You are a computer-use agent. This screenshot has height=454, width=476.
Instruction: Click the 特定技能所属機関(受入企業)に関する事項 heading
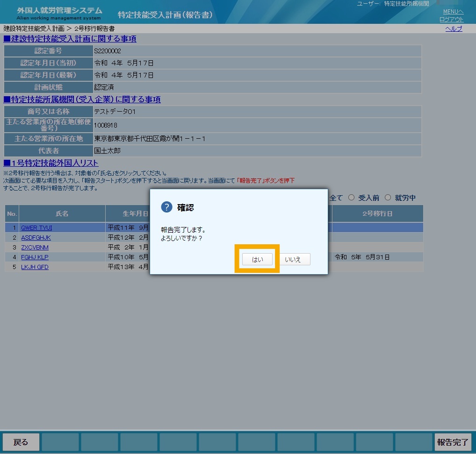(82, 99)
